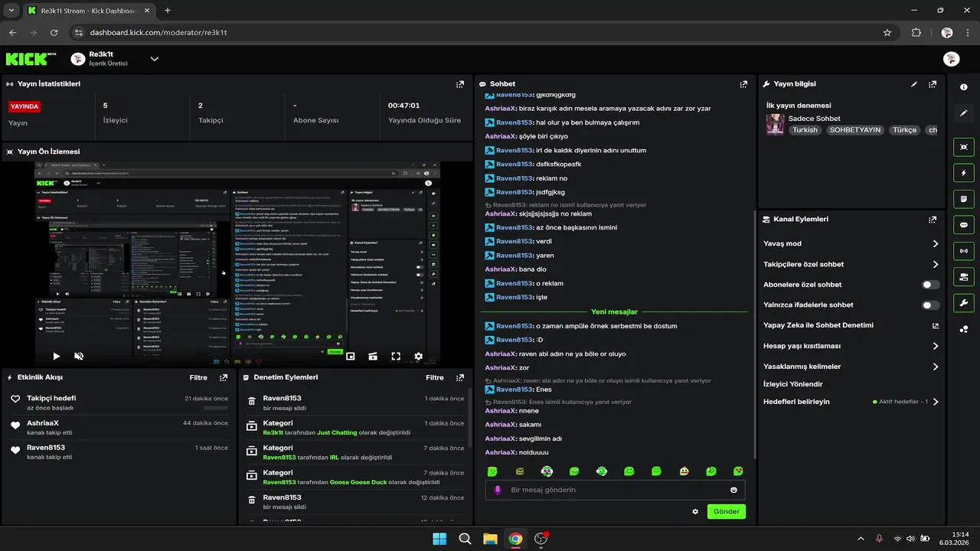The width and height of the screenshot is (980, 551).
Task: Open profile avatar at dashboard top right
Action: 951,59
